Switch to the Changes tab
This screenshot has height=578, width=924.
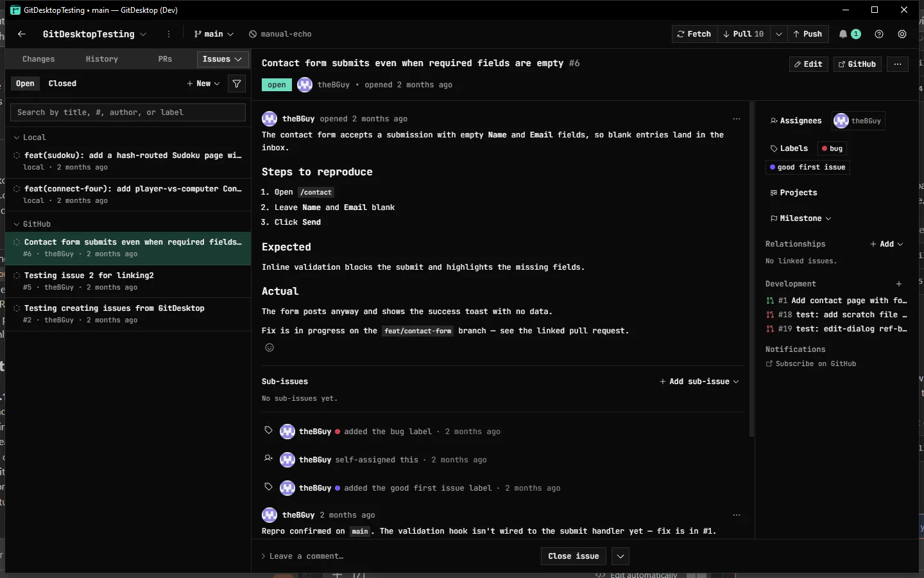(x=38, y=59)
